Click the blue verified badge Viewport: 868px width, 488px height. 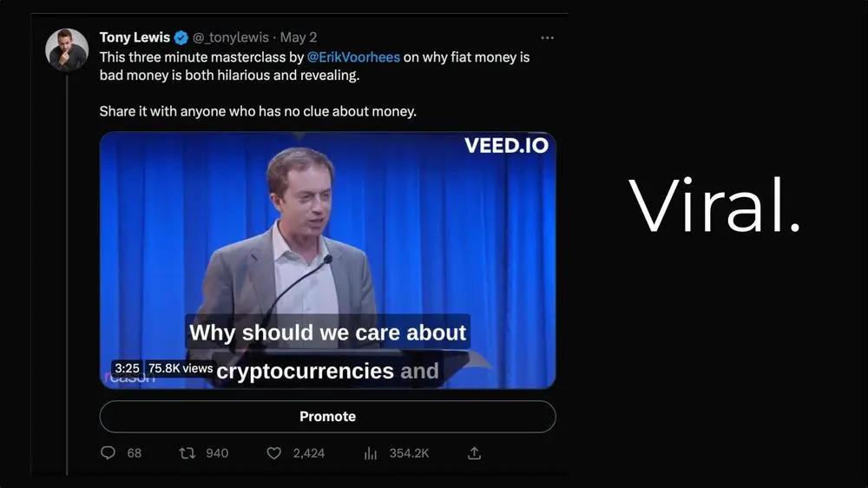click(181, 37)
